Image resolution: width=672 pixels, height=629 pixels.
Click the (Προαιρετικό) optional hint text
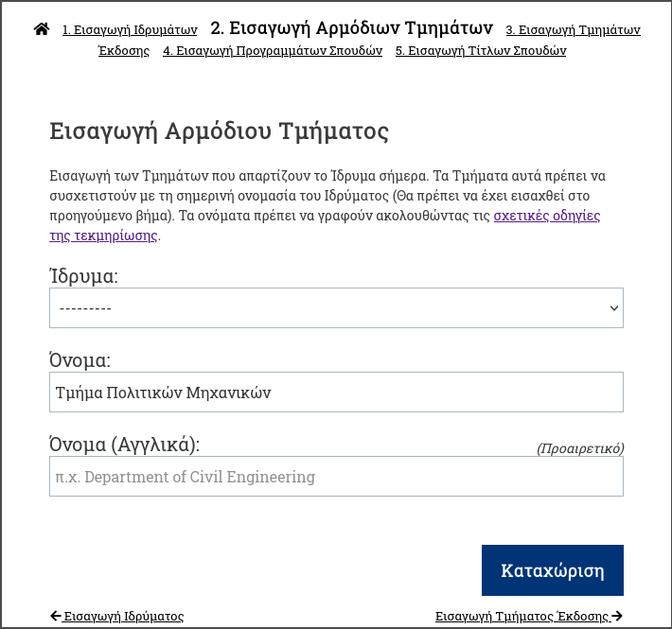pos(580,448)
